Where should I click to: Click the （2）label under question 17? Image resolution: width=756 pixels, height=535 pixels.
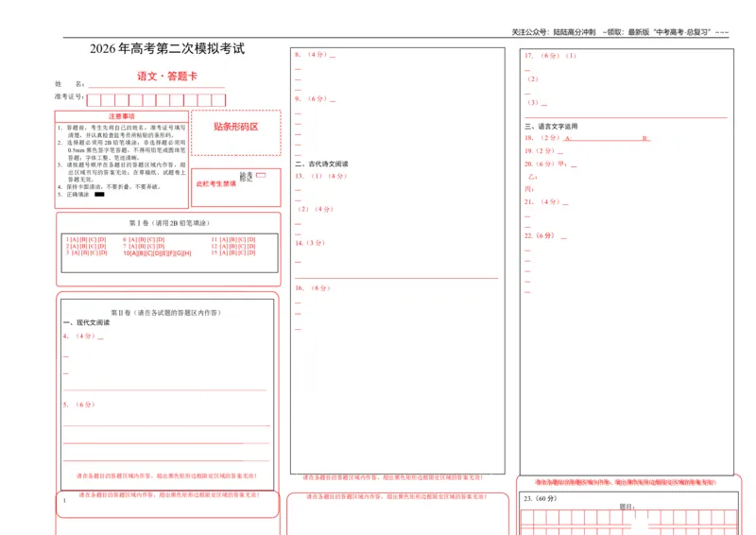pyautogui.click(x=532, y=78)
